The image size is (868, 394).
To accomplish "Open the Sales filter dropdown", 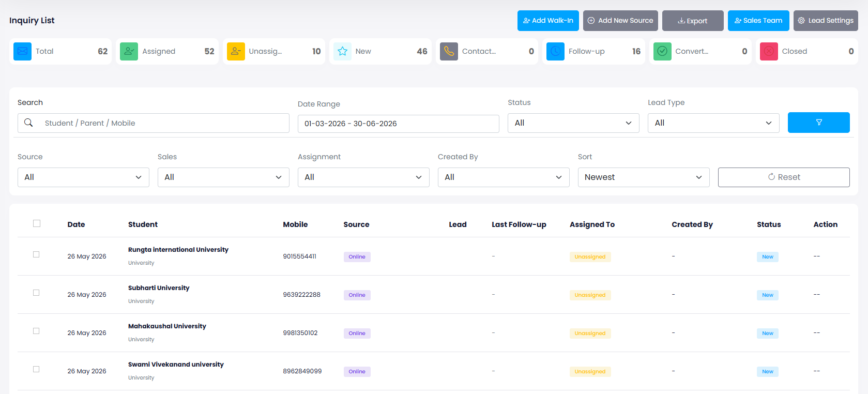I will (223, 177).
